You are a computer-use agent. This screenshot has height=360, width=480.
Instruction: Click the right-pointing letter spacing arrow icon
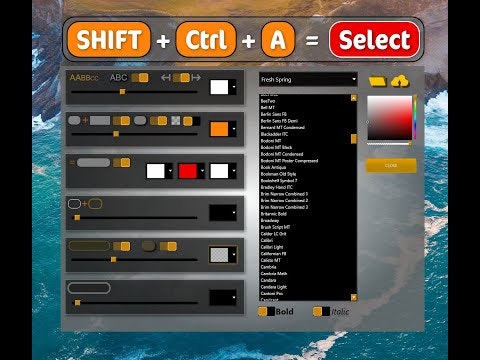[x=196, y=78]
